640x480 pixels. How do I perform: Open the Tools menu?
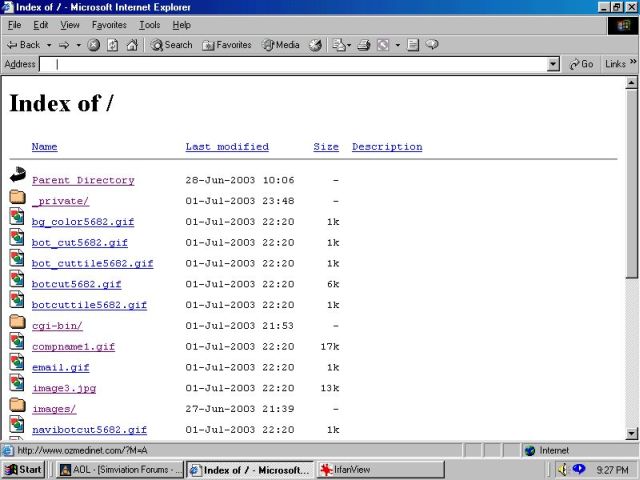149,24
